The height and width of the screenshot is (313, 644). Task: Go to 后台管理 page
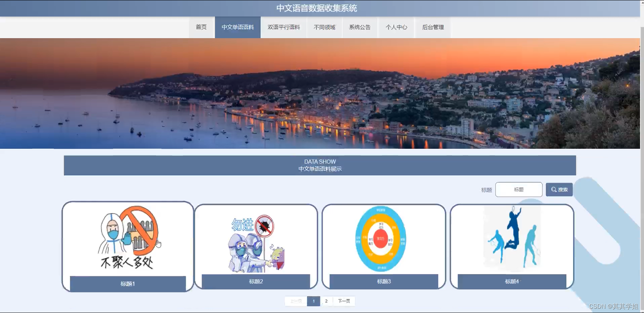433,27
